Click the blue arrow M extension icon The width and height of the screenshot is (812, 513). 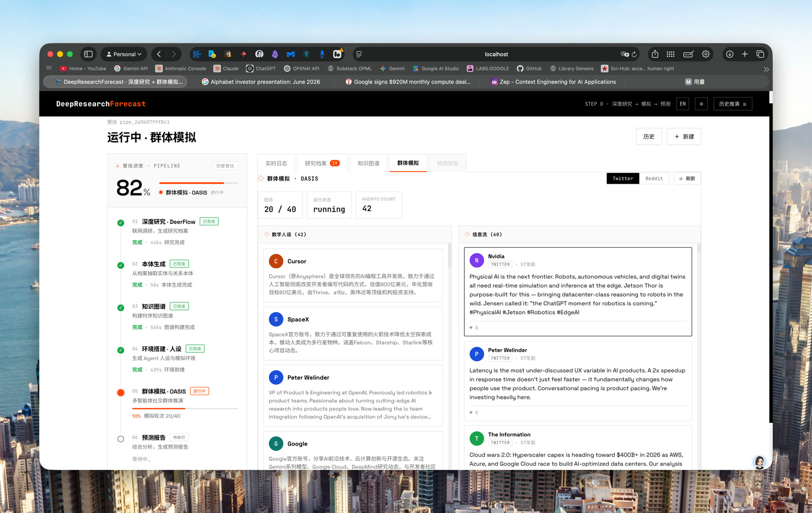(291, 54)
